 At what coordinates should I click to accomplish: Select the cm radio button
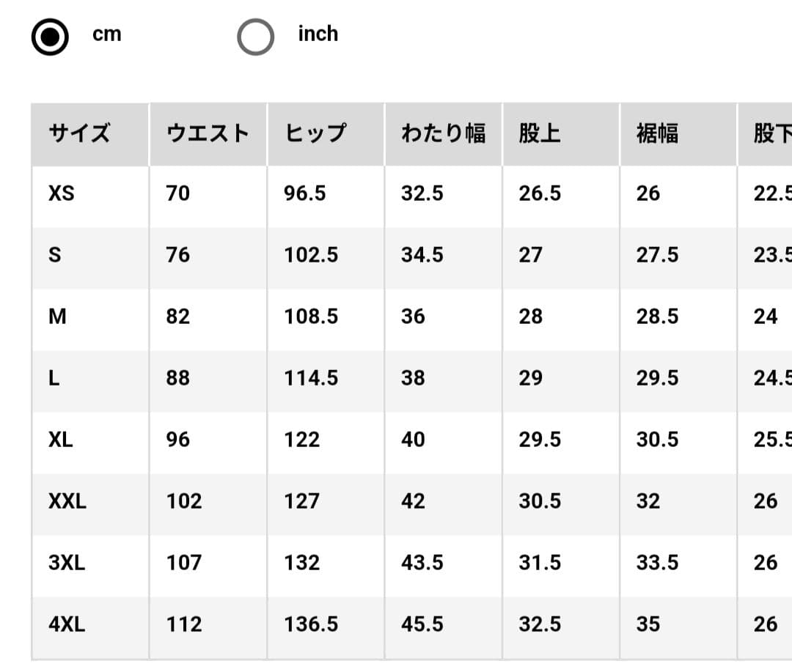[50, 37]
